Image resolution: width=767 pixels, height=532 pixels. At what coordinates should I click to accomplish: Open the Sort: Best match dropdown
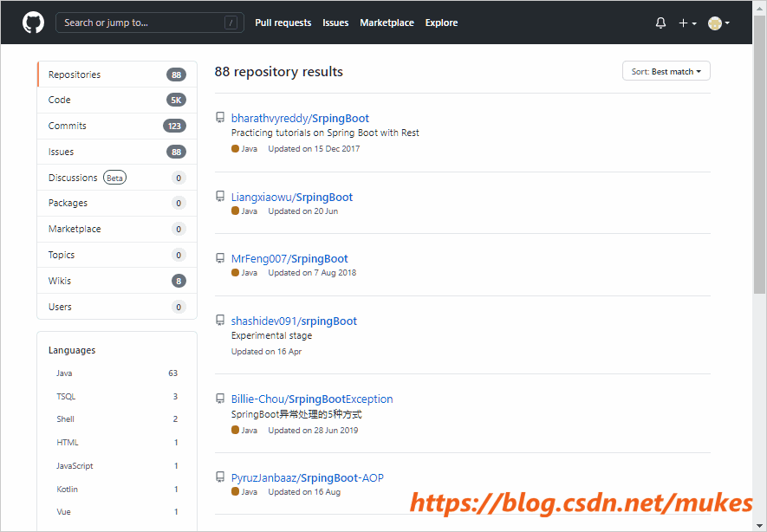(x=666, y=71)
